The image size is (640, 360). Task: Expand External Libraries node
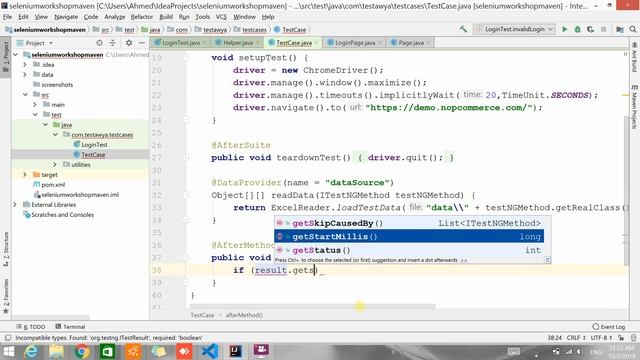click(x=15, y=204)
